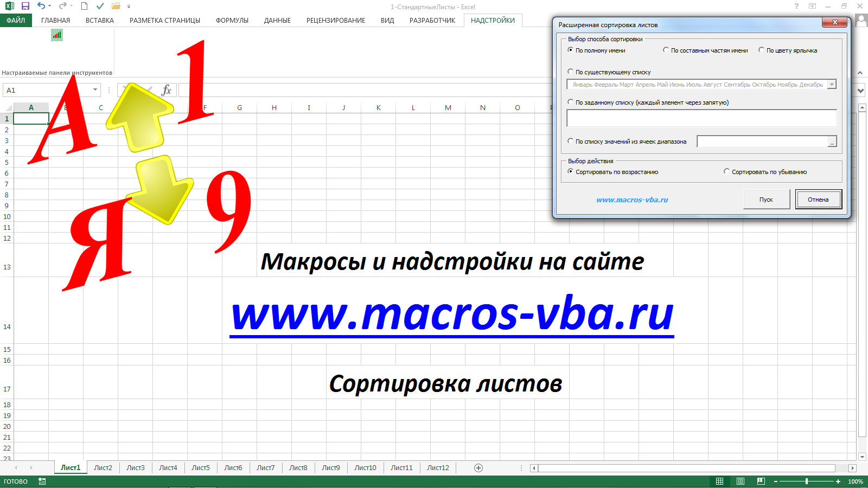The width and height of the screenshot is (868, 488).
Task: Switch to Page Layout view in status bar
Action: coord(739,481)
